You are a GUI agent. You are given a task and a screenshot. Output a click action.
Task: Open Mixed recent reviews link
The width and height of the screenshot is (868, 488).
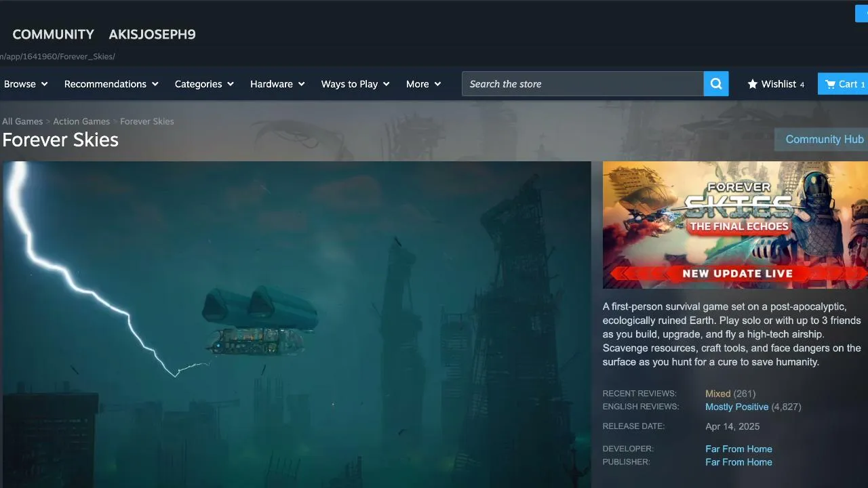pyautogui.click(x=717, y=394)
